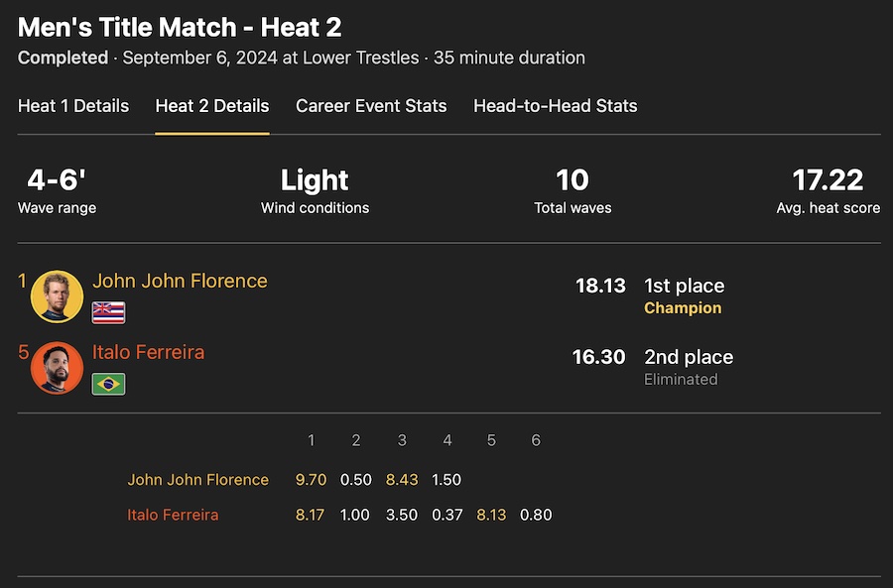The image size is (893, 588).
Task: Click Italo Ferreira's avatar photo
Action: click(x=57, y=368)
